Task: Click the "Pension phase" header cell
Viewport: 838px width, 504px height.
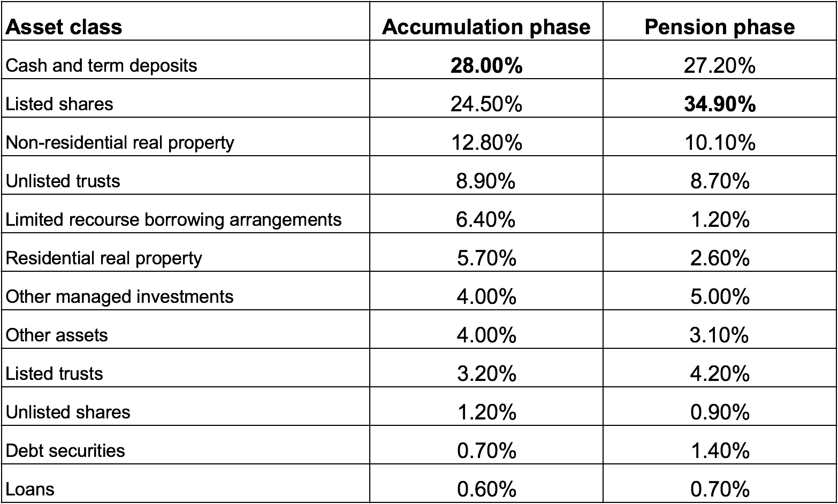Action: click(719, 27)
